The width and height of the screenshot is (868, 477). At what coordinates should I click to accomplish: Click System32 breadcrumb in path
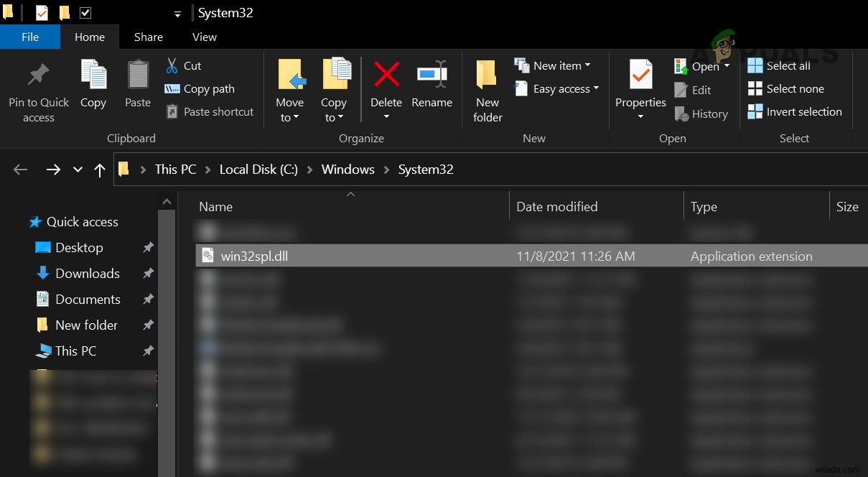pos(426,170)
